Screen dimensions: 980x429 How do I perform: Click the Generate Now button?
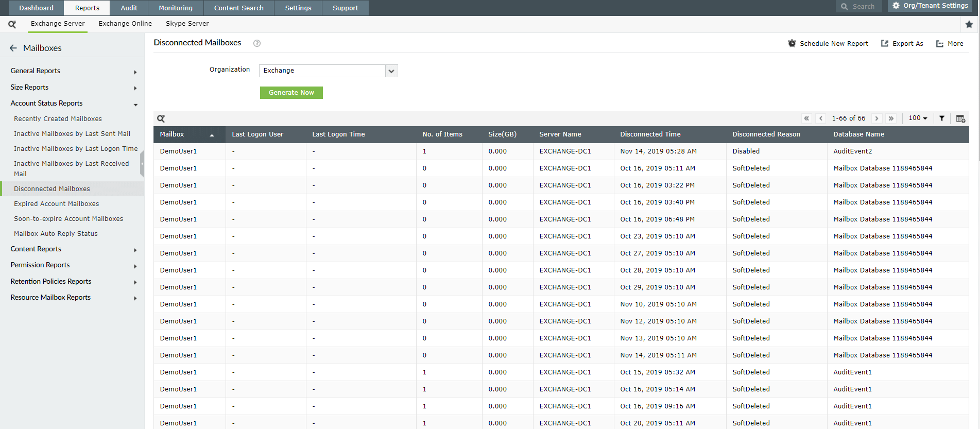tap(291, 93)
